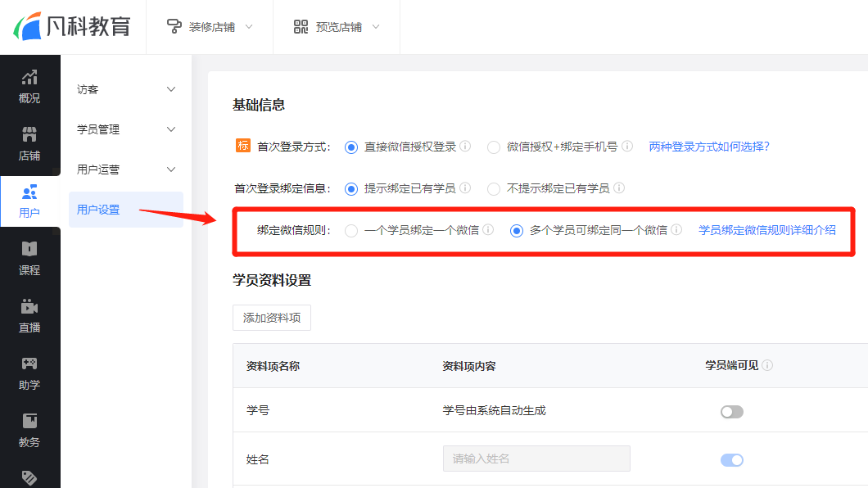Click the 凡科教育 logo

click(72, 26)
